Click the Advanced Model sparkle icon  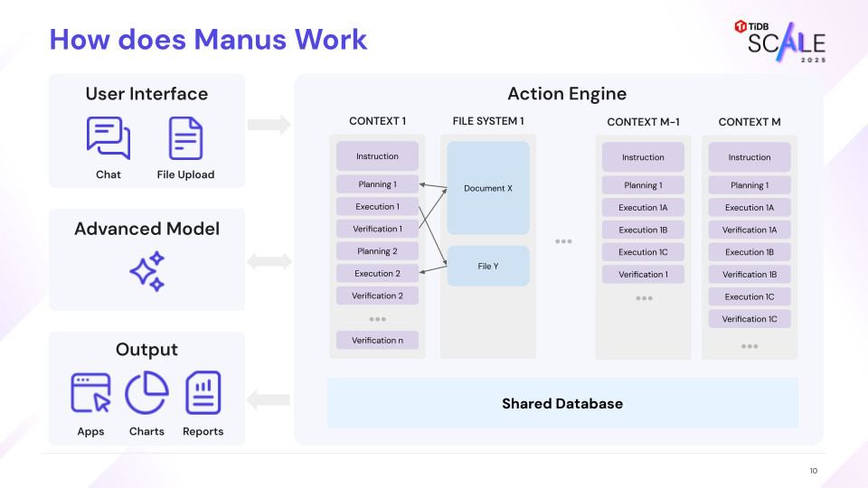[146, 271]
